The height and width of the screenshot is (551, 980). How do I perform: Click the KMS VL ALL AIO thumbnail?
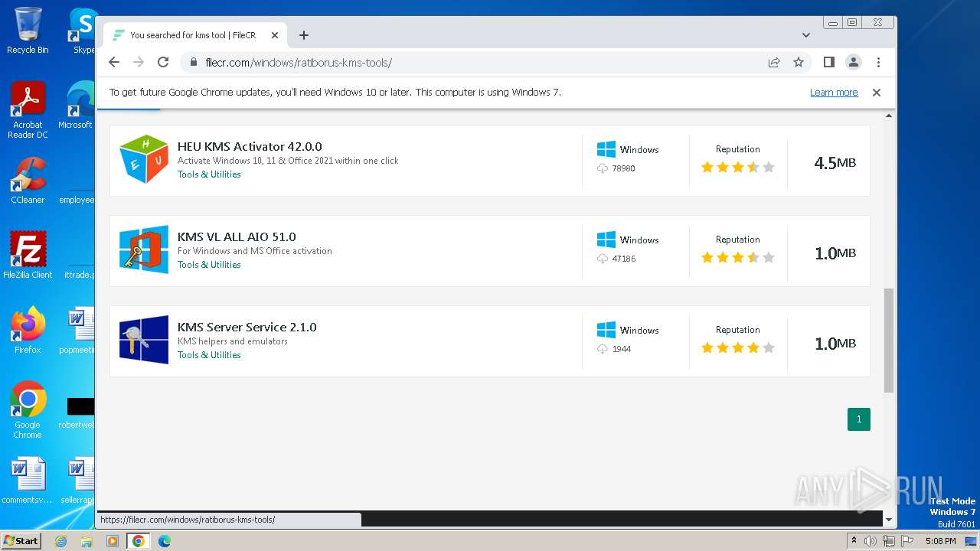(144, 249)
